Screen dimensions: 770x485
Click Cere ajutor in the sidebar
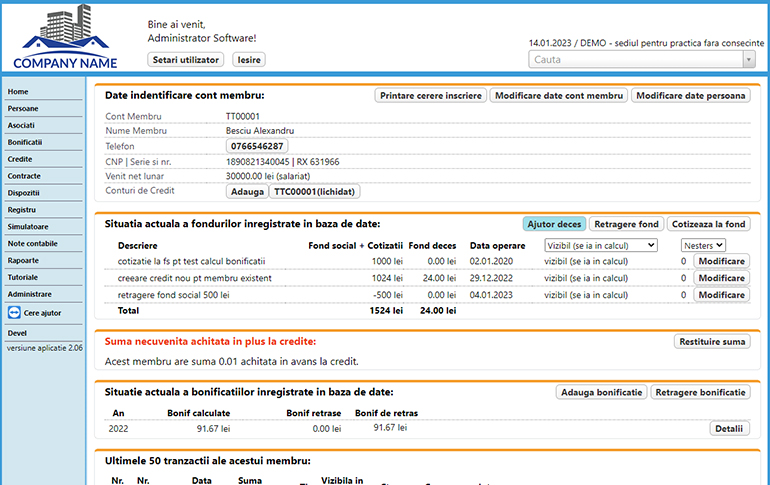click(43, 313)
